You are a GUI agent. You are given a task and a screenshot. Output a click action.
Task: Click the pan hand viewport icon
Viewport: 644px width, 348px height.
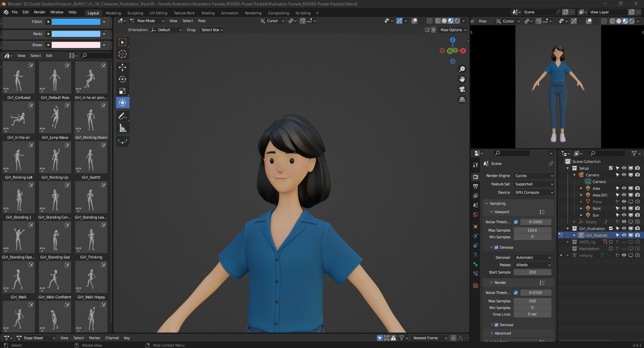(462, 79)
